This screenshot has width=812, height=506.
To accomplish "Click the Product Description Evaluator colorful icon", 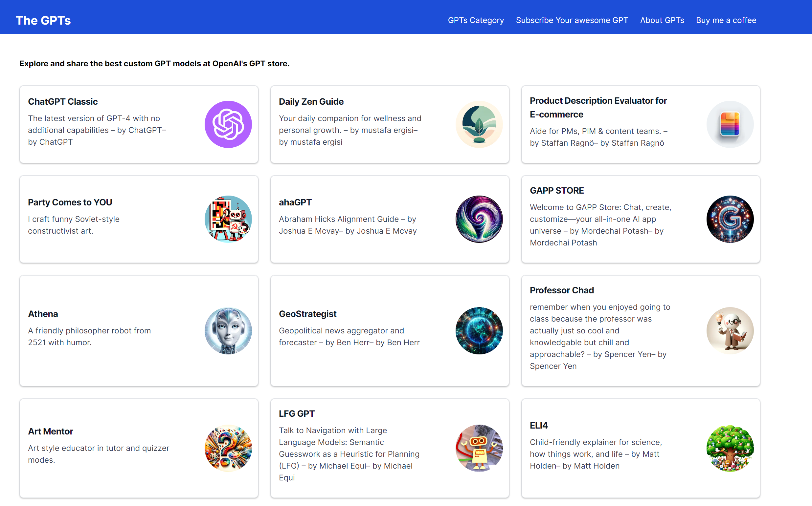I will [x=730, y=124].
